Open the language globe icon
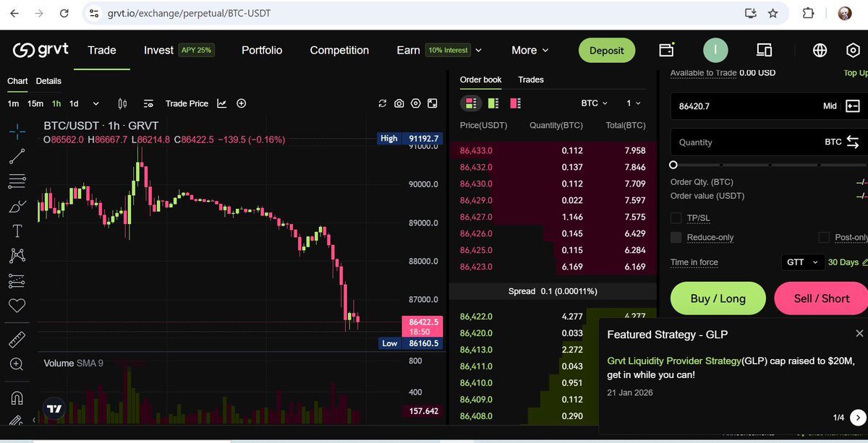 tap(820, 50)
